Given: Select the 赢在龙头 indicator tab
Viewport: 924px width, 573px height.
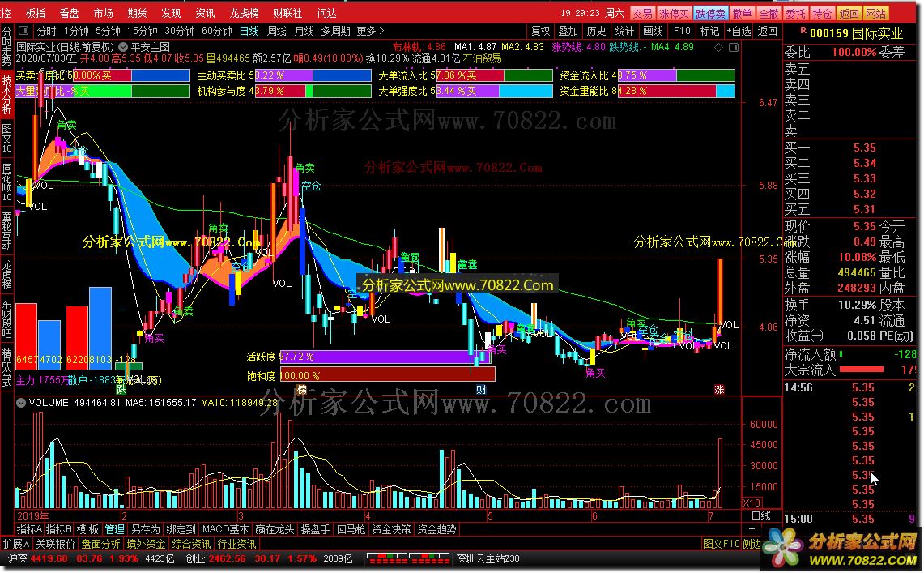Looking at the screenshot, I should pyautogui.click(x=275, y=529).
